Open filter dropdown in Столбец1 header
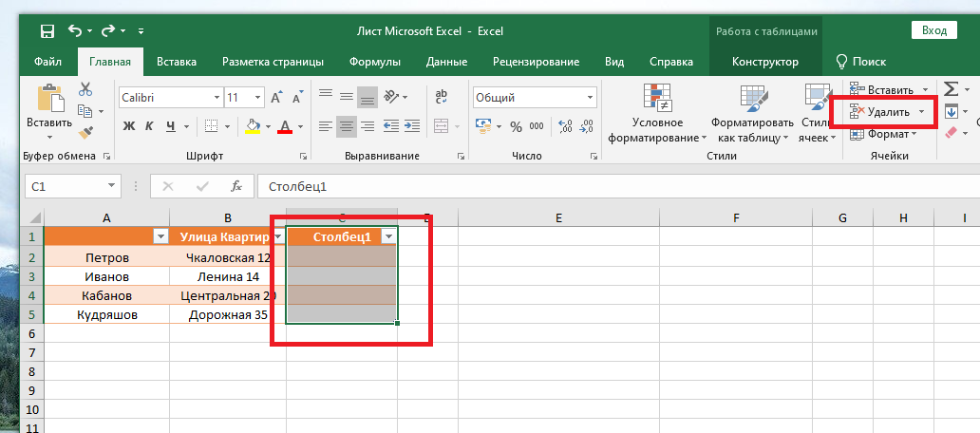Image resolution: width=980 pixels, height=433 pixels. coord(388,236)
